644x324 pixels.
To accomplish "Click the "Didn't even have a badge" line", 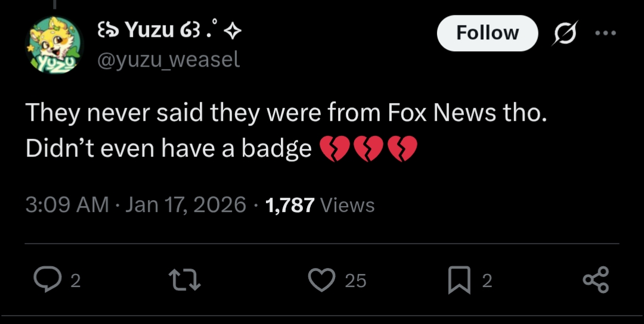I will (168, 149).
